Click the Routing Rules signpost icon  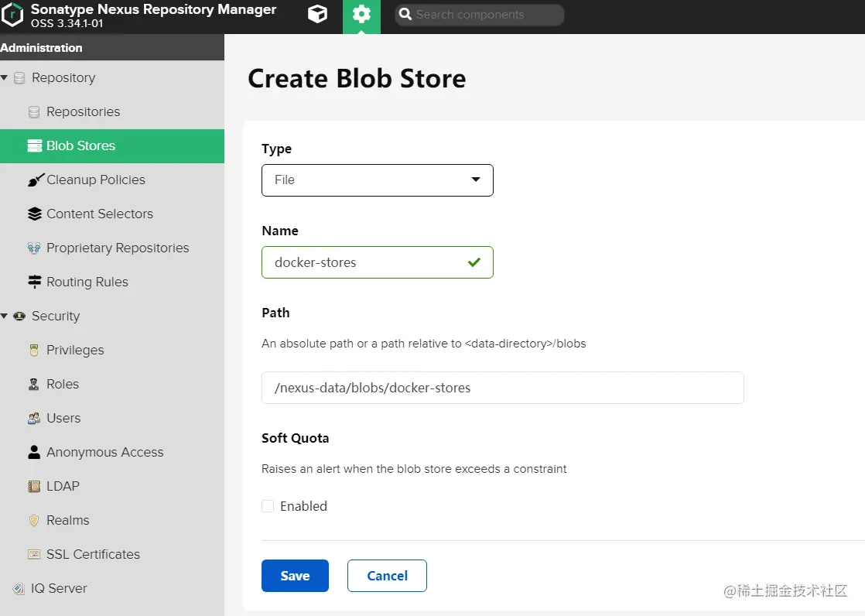34,282
